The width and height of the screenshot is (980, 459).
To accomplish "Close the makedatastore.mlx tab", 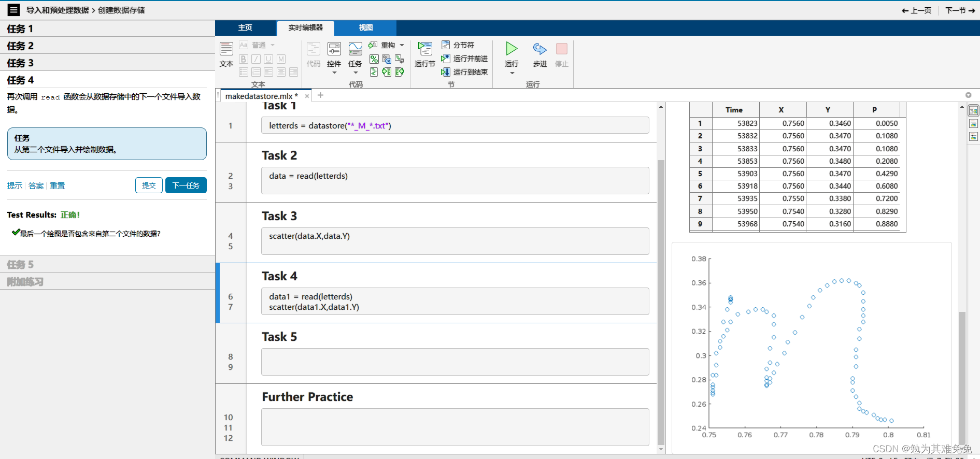I will tap(307, 96).
